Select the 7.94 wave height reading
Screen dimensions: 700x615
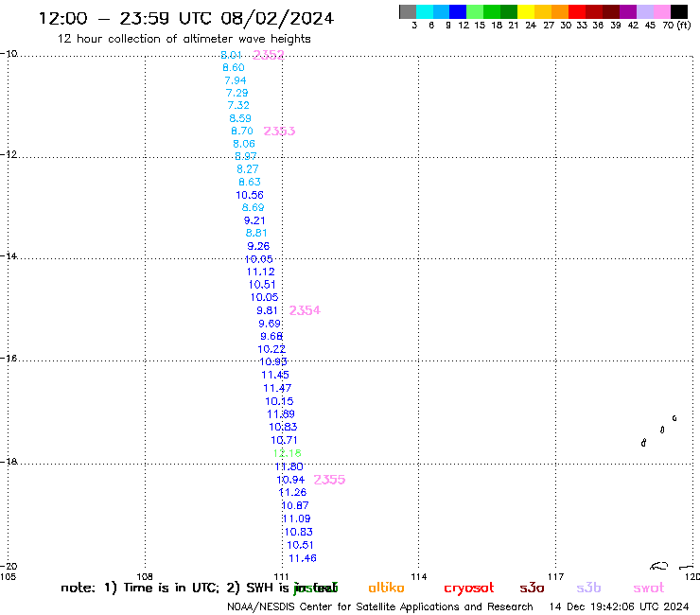(236, 80)
